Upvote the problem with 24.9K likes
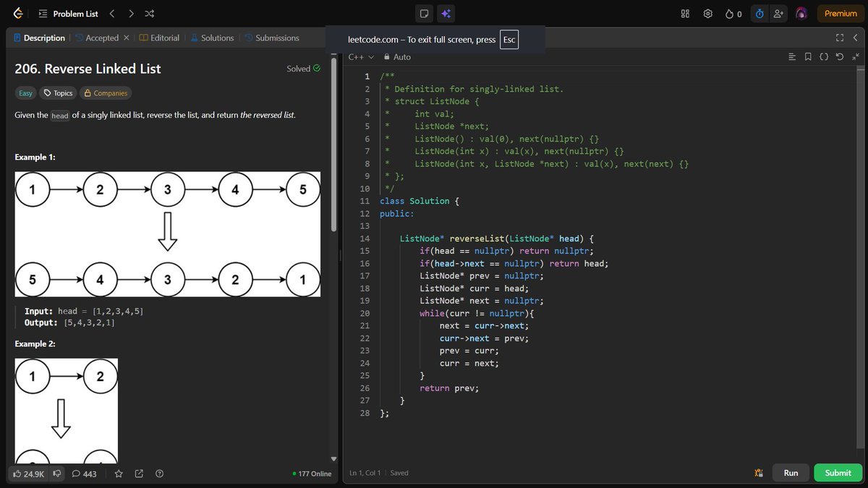 click(x=29, y=474)
